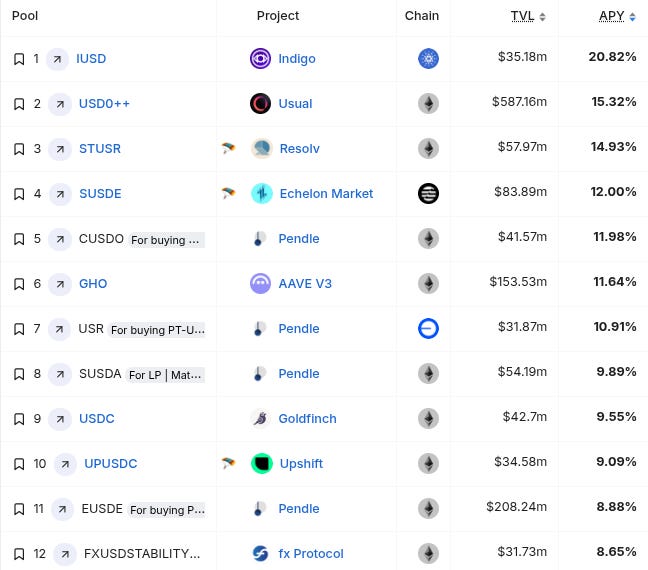This screenshot has height=570, width=648.
Task: Click the Project column header
Action: pyautogui.click(x=278, y=16)
